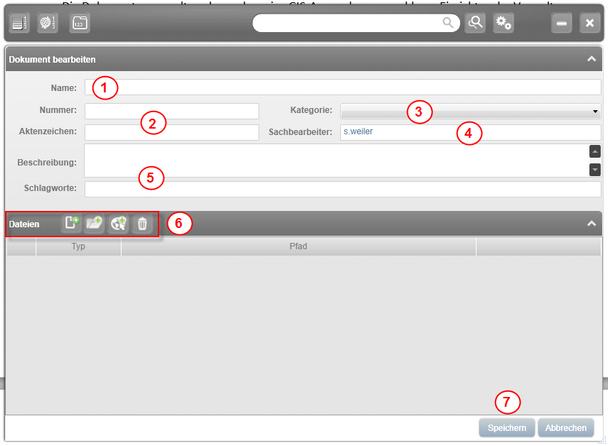Click the add folder icon in Dateien

tap(95, 224)
